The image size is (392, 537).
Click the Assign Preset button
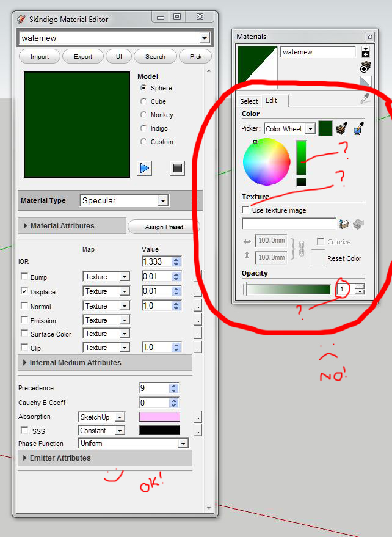pyautogui.click(x=164, y=227)
